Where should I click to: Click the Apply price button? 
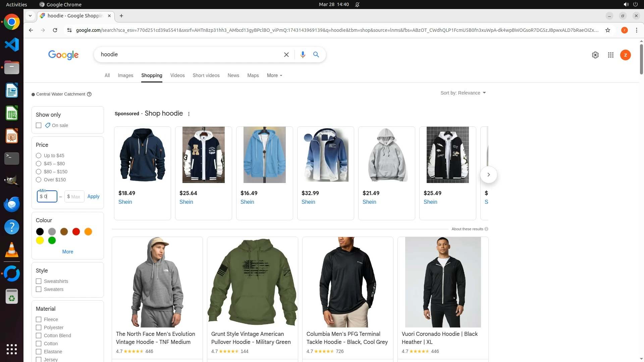[x=93, y=196]
